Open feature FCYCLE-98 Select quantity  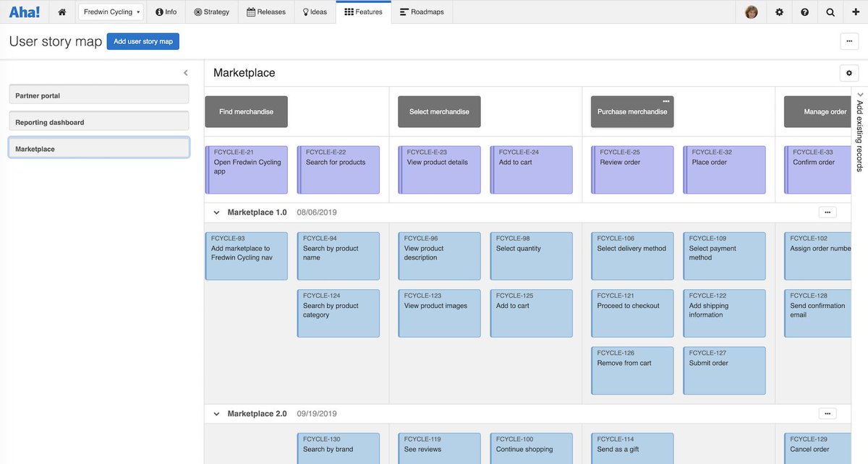click(532, 256)
